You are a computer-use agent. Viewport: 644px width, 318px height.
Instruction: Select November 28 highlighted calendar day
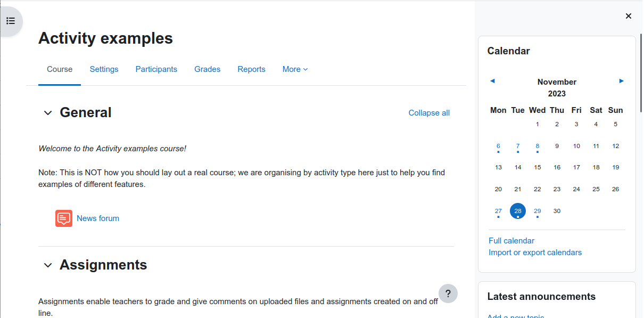(518, 211)
